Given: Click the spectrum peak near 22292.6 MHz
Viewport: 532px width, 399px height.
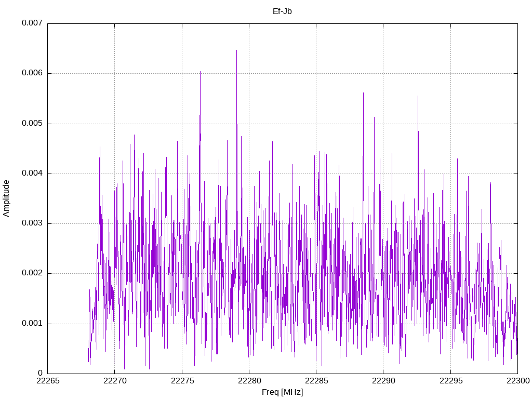Looking at the screenshot, I should [x=418, y=96].
